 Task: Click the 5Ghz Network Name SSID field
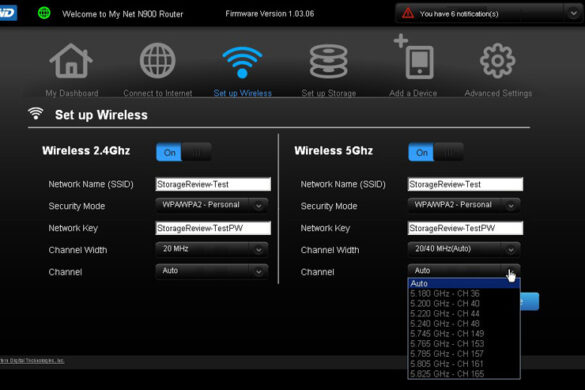coord(465,184)
